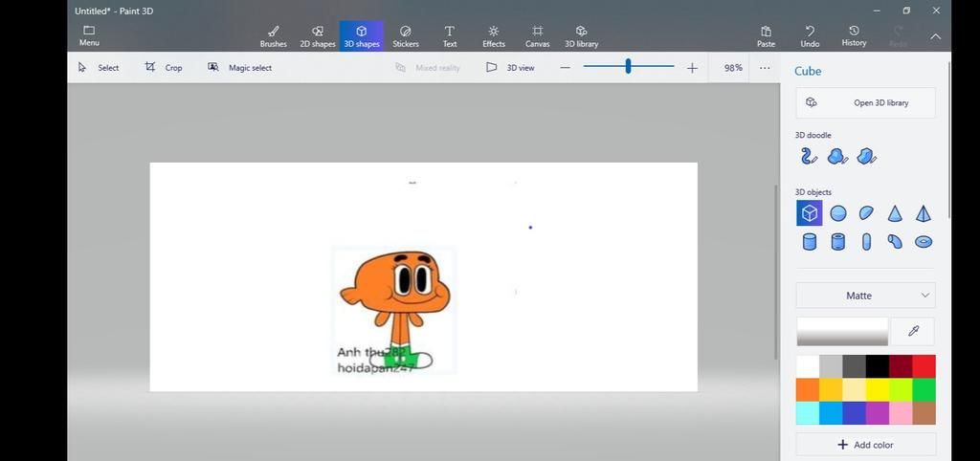Viewport: 980px width, 461px height.
Task: Select the Cube 3D object
Action: click(810, 213)
